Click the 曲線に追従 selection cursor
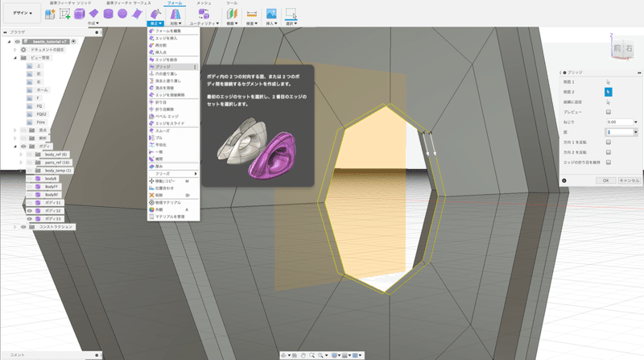The width and height of the screenshot is (644, 360). (609, 102)
